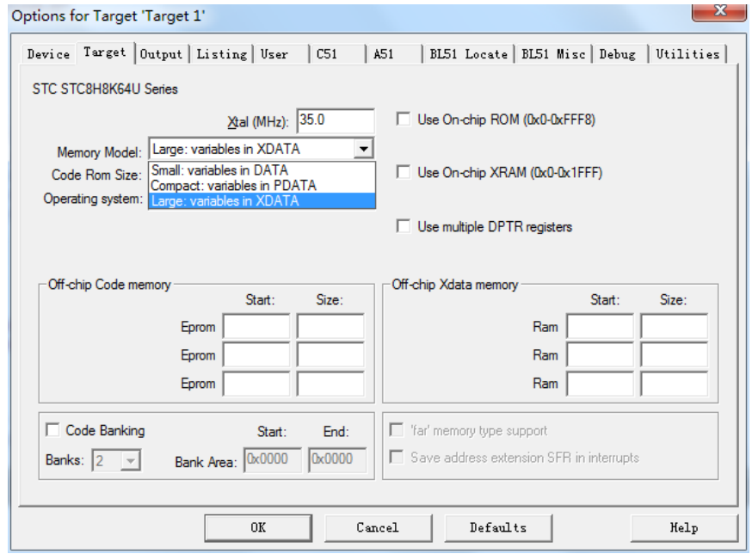Viewport: 752px width, 560px height.
Task: Enable Use On-chip ROM checkbox
Action: tap(404, 119)
